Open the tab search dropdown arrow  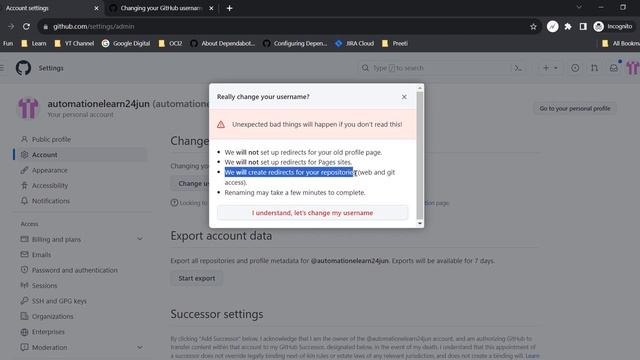pyautogui.click(x=579, y=7)
